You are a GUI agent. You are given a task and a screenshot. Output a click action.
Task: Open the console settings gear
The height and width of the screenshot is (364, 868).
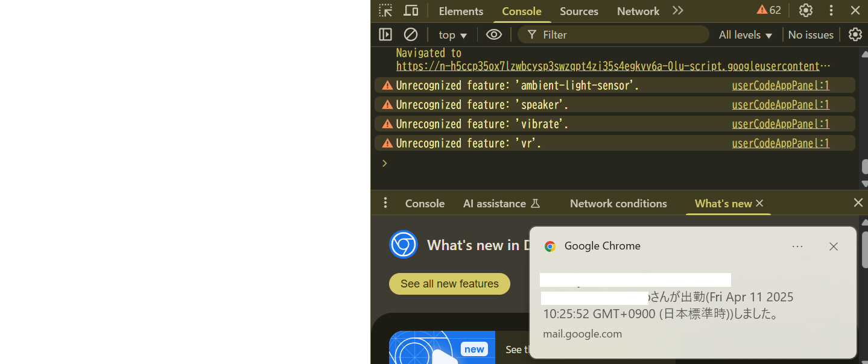[855, 34]
